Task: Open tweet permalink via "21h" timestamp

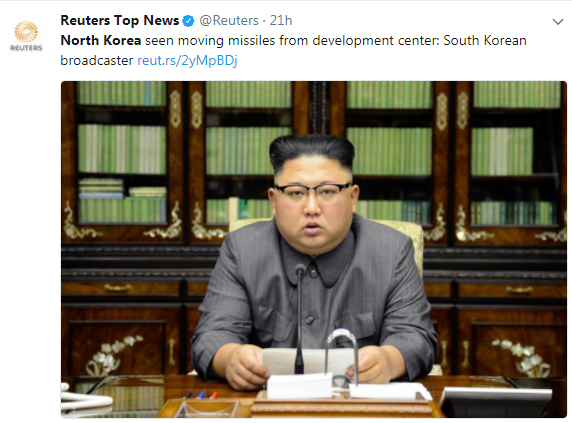Action: 281,21
